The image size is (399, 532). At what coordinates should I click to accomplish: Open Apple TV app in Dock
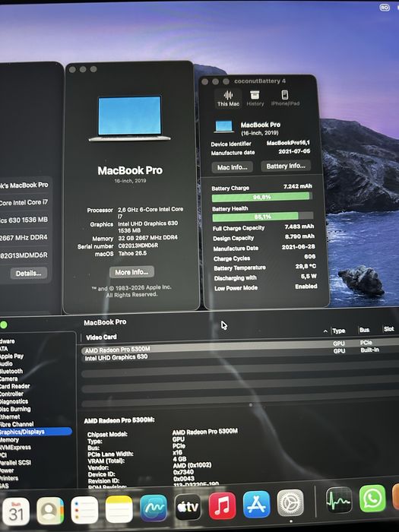click(x=188, y=507)
